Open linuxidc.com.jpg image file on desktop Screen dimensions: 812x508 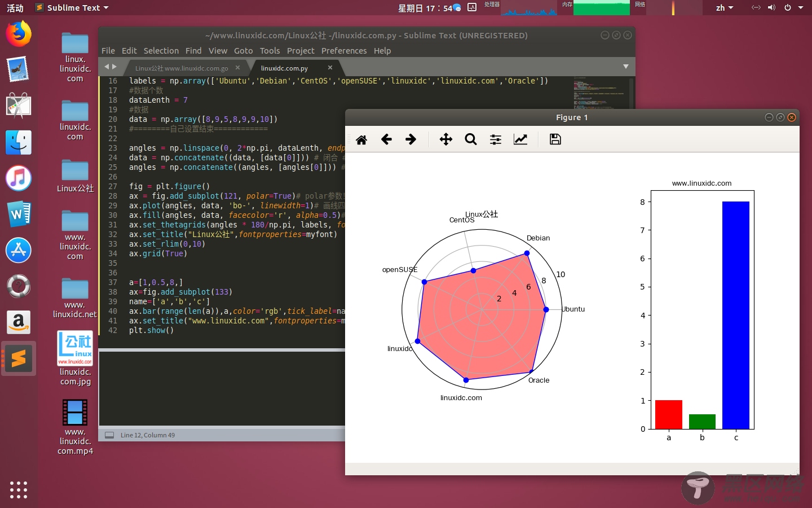[x=75, y=358]
